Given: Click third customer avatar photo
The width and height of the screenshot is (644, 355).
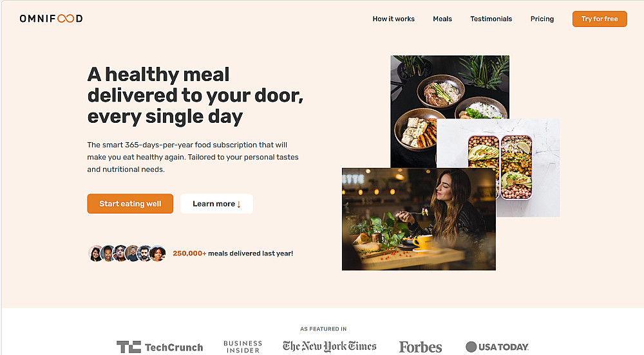Looking at the screenshot, I should [x=120, y=253].
